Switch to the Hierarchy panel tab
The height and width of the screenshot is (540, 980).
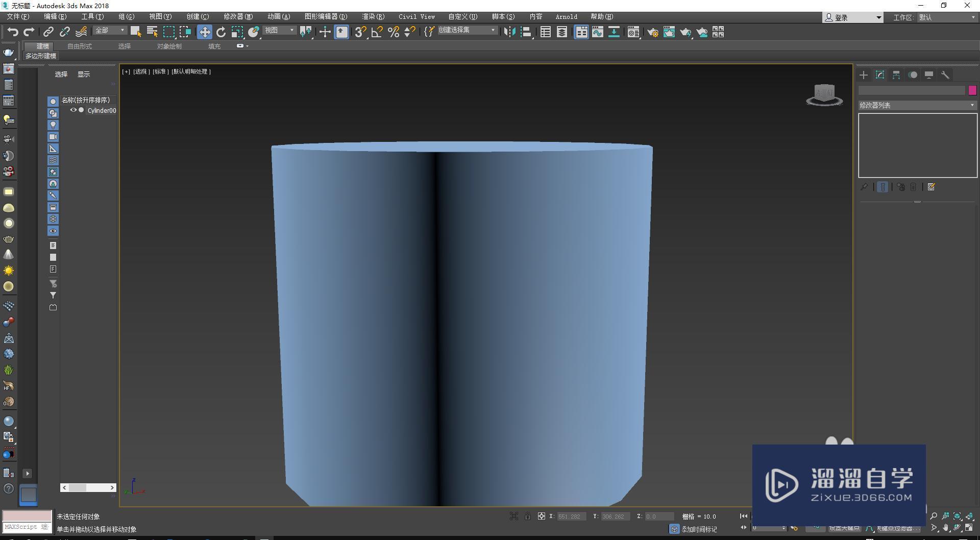coord(896,75)
